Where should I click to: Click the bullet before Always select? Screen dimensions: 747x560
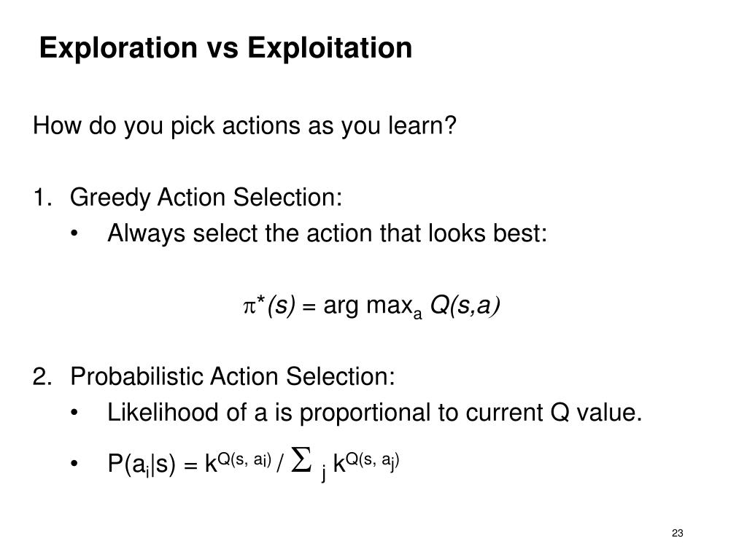tap(74, 234)
